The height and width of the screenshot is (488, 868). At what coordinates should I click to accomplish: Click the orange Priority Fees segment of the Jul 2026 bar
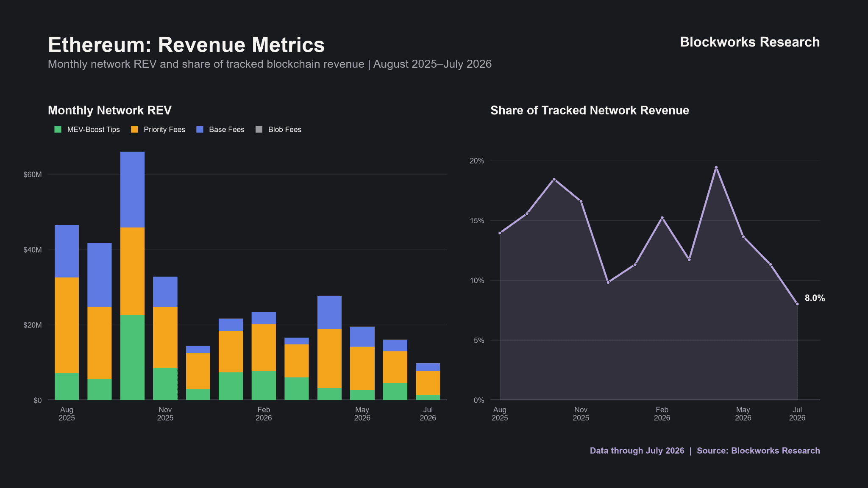click(x=428, y=383)
